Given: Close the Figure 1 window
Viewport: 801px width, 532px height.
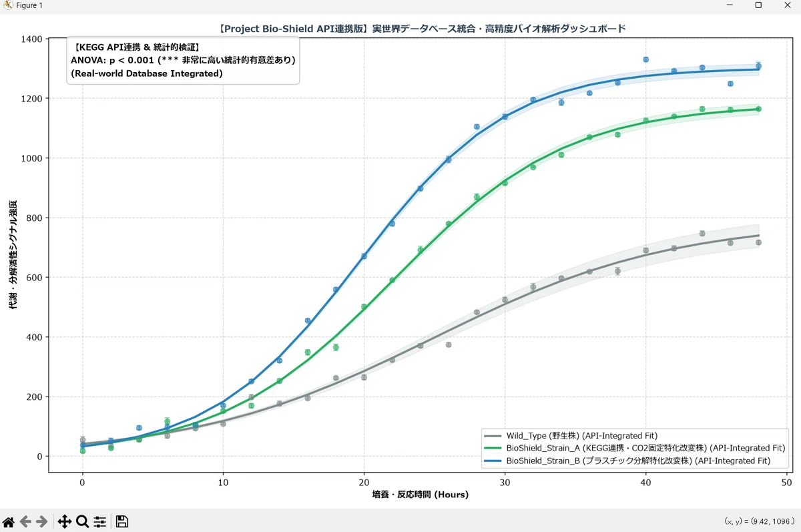Looking at the screenshot, I should 786,5.
